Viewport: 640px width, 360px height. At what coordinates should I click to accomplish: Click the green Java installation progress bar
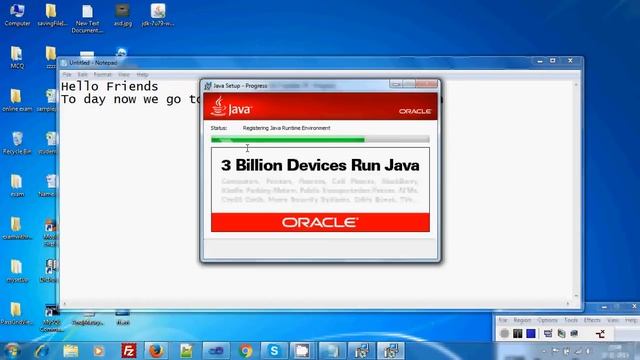pos(320,140)
